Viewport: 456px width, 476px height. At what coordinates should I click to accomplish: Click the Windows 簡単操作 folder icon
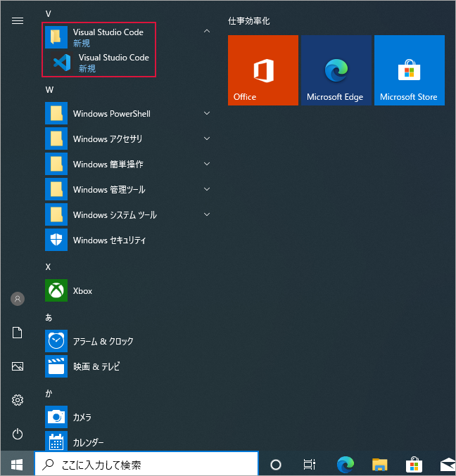56,164
